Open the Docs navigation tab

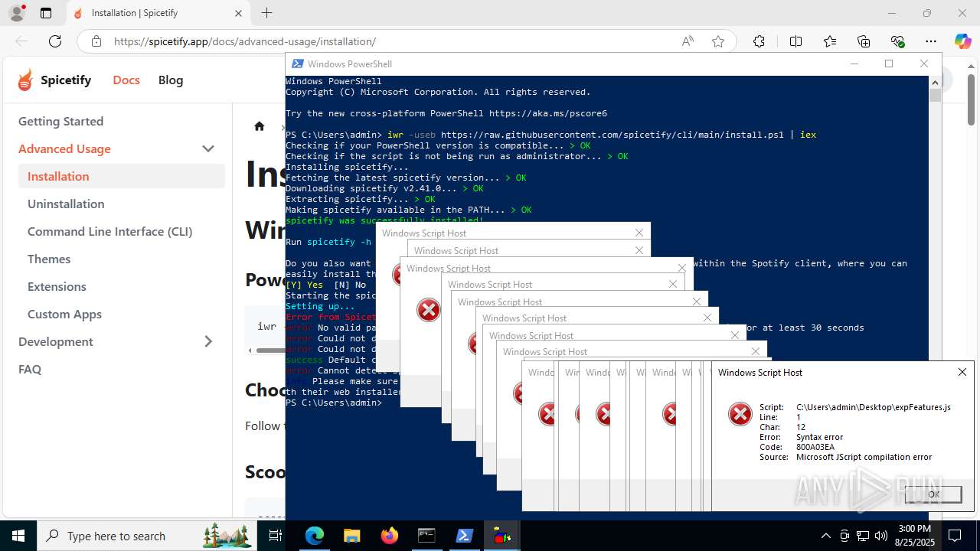[126, 80]
